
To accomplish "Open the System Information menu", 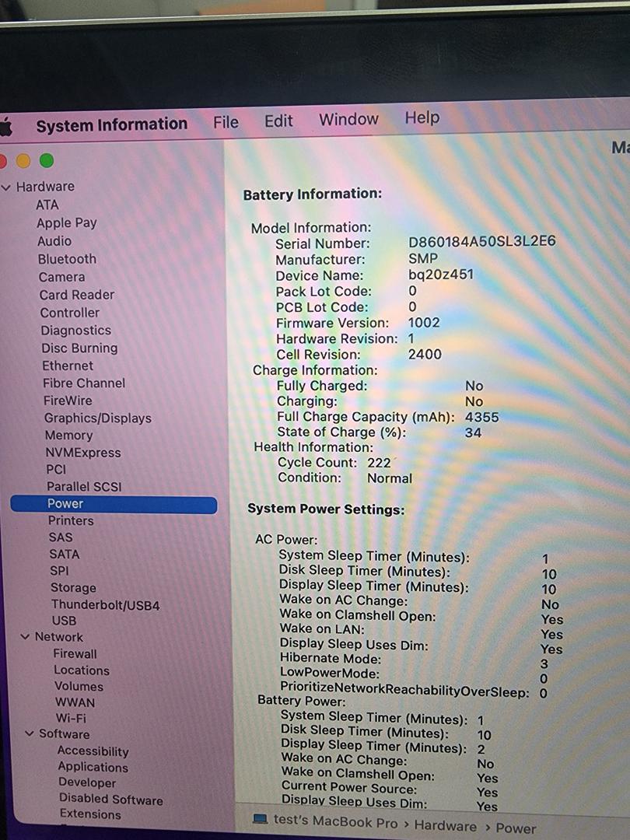I will pos(111,124).
